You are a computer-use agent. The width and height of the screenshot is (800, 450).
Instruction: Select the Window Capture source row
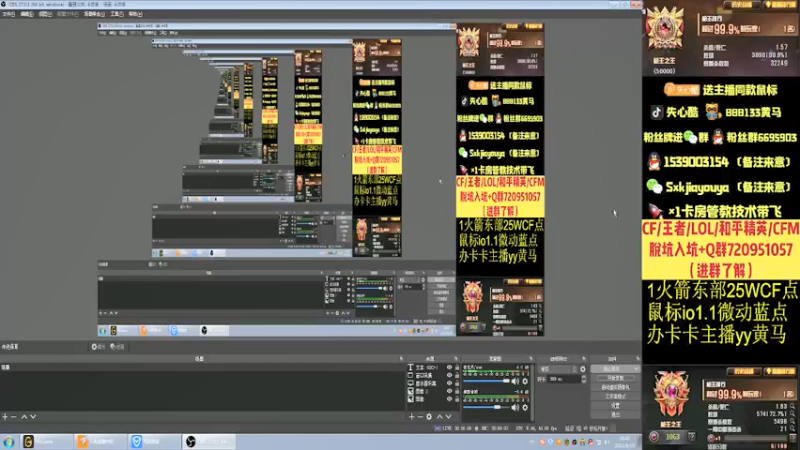pos(433,376)
